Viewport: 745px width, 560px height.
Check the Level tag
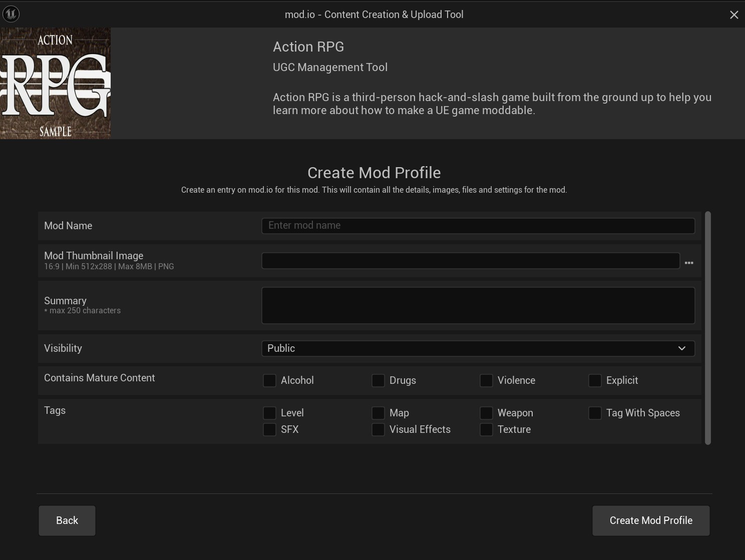[x=269, y=413]
